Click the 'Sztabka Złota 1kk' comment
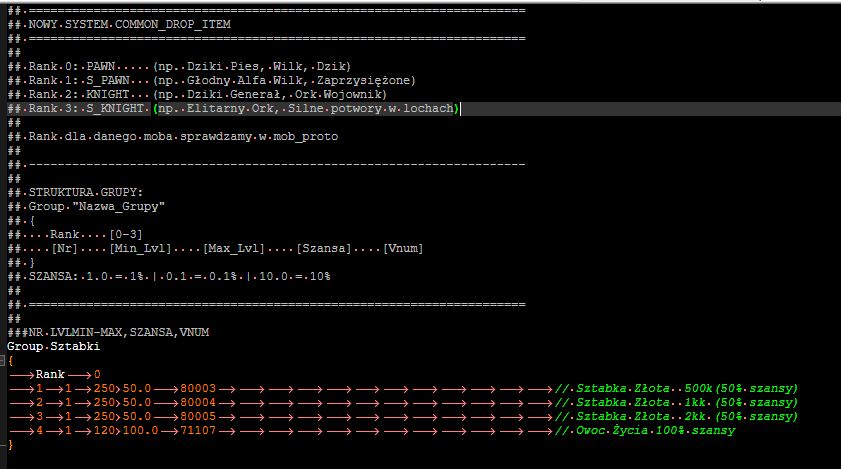The image size is (841, 469). coord(676,402)
